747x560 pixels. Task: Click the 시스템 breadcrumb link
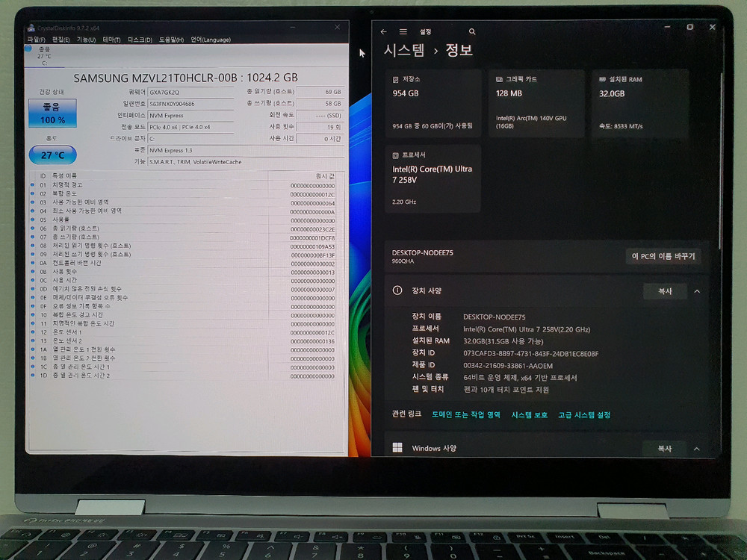point(403,52)
